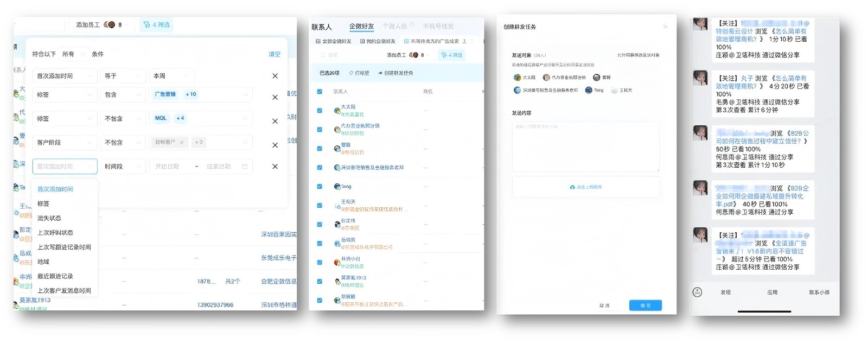Click 清空 to clear all filter conditions
The height and width of the screenshot is (344, 868).
[x=275, y=54]
